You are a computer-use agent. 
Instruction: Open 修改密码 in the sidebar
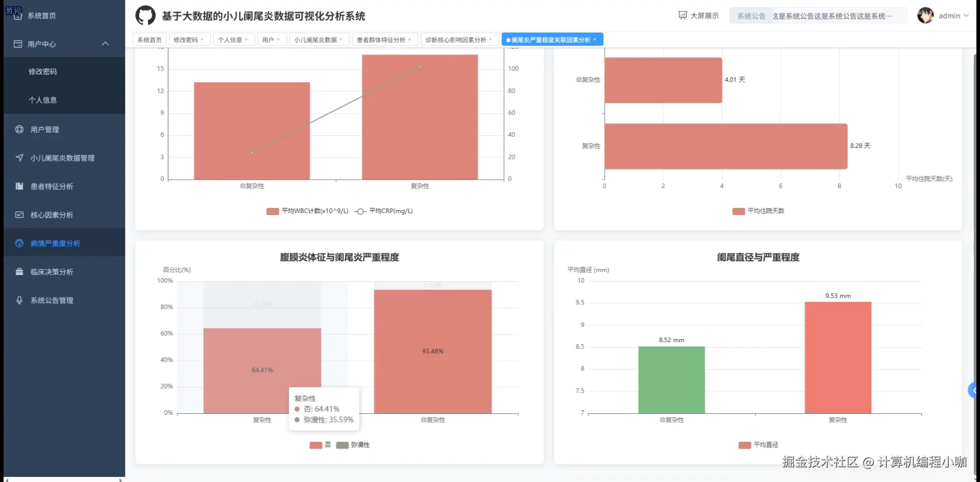43,72
